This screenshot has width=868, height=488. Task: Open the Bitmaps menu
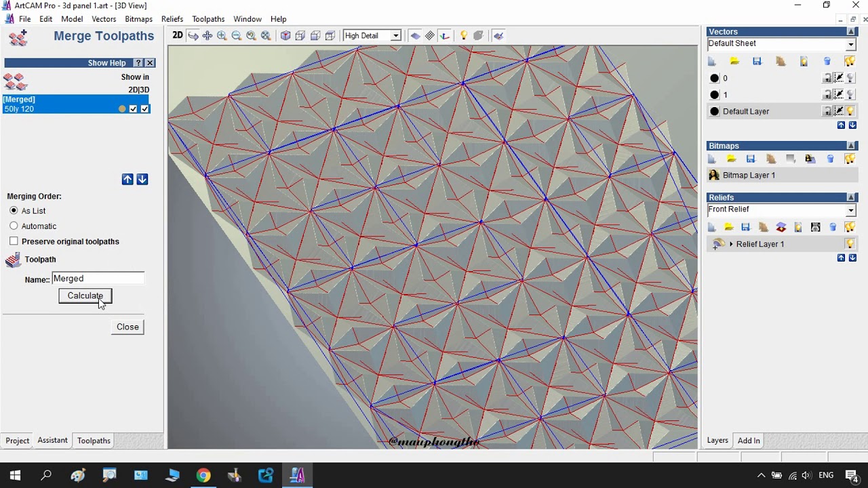138,19
